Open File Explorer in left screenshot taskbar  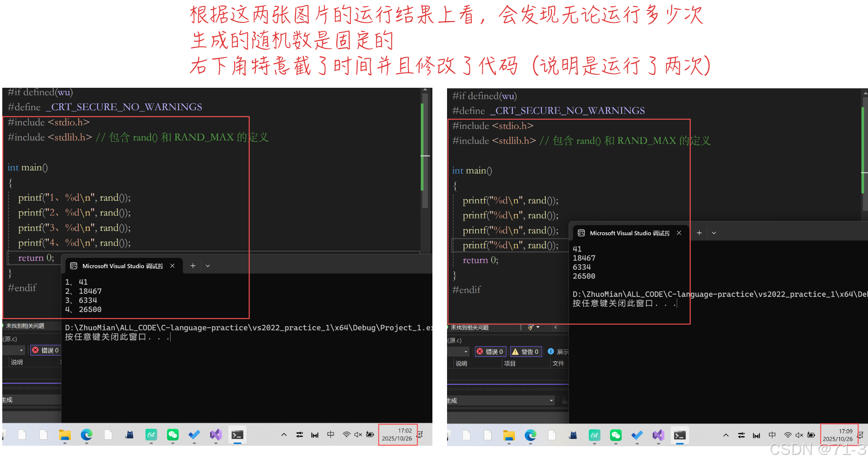(65, 435)
